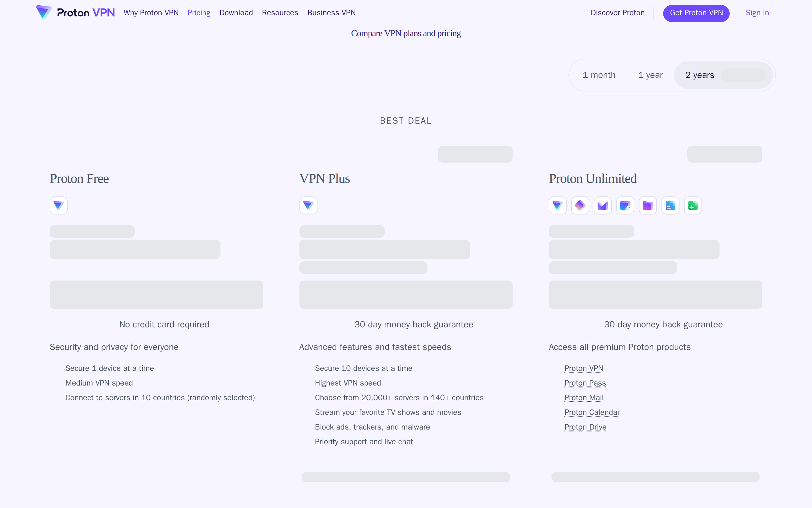Click 'Advanced features and fastest speeds'
The width and height of the screenshot is (812, 508).
(375, 347)
